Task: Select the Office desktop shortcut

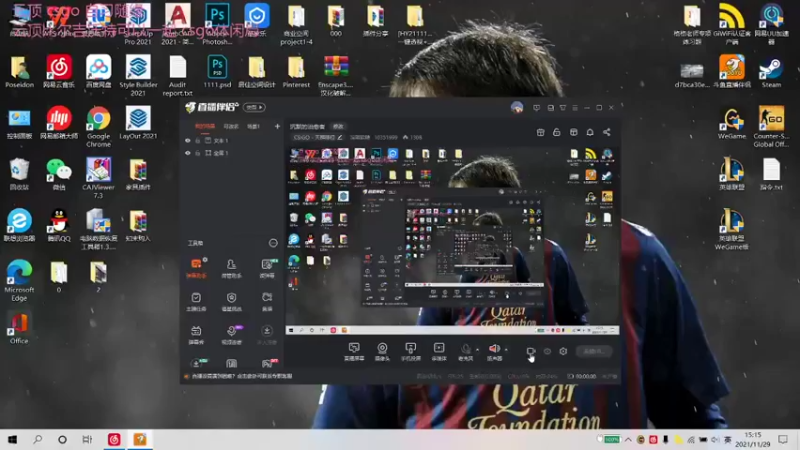Action: pyautogui.click(x=19, y=329)
